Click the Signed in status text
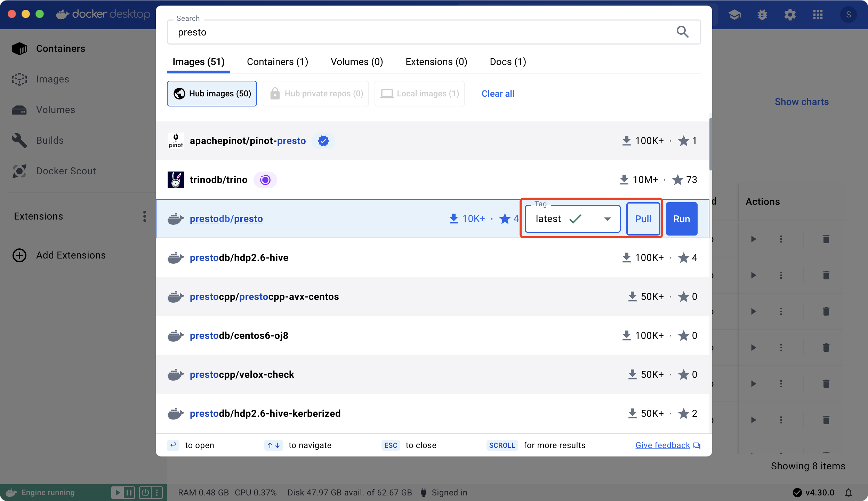This screenshot has height=501, width=868. (449, 493)
